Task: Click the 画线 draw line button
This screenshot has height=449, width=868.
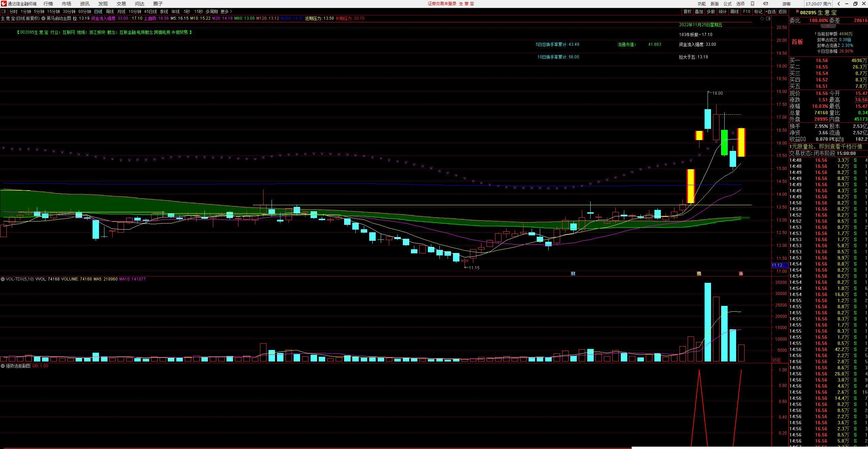Action: pyautogui.click(x=734, y=12)
